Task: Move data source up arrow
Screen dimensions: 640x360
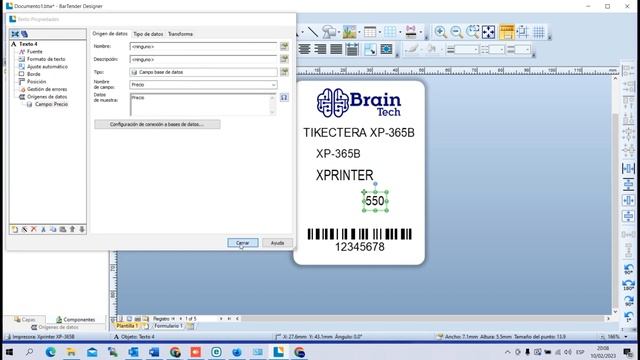Action: click(x=72, y=229)
